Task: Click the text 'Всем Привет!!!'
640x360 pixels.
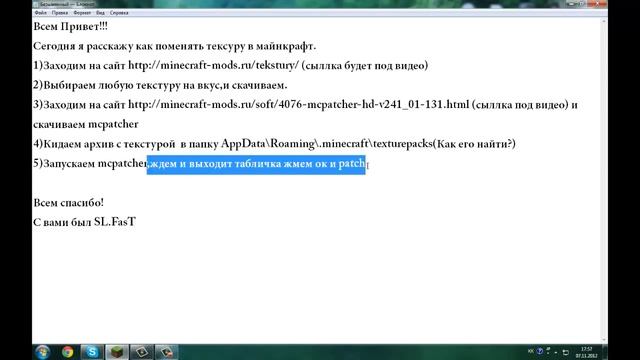Action: 71,27
